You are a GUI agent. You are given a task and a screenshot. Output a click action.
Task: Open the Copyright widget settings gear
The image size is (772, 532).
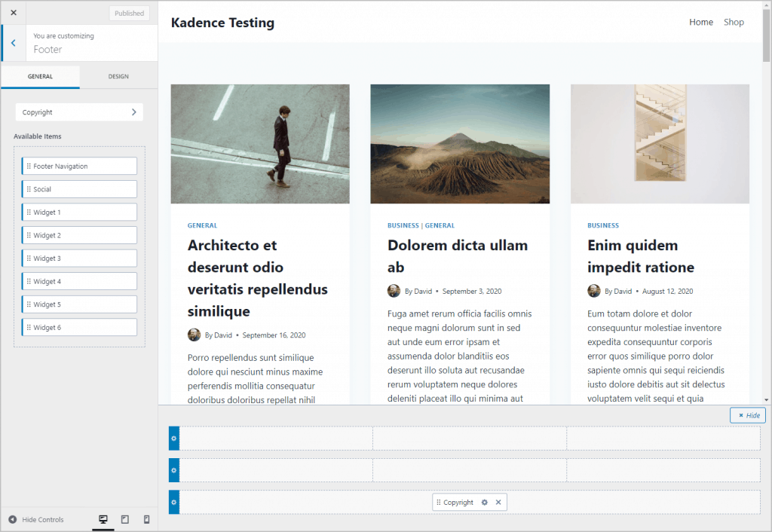coord(486,502)
